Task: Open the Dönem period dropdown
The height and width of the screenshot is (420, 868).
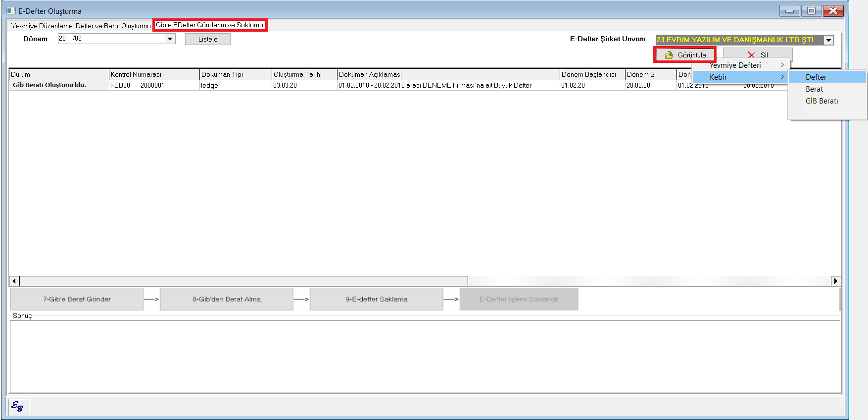Action: pyautogui.click(x=170, y=39)
